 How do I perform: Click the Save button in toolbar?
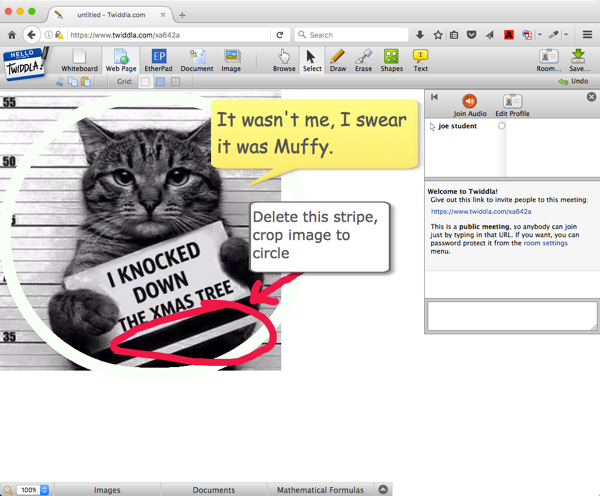coord(579,60)
